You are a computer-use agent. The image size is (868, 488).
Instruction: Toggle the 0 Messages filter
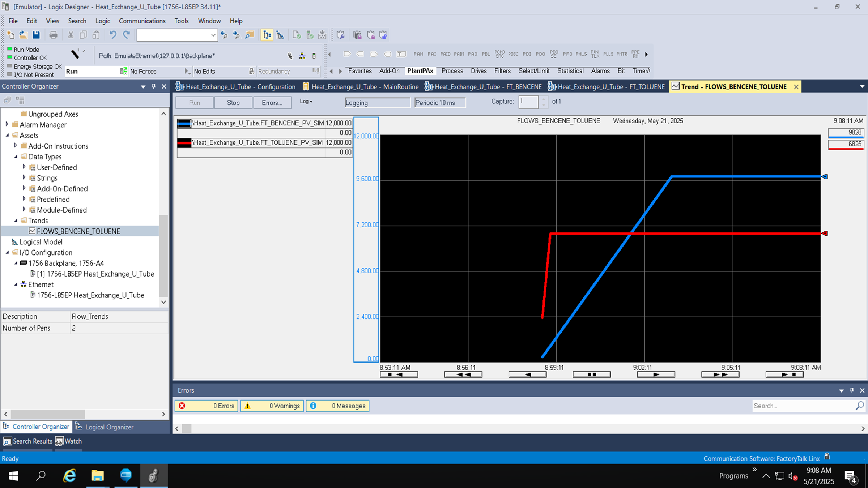(x=337, y=406)
